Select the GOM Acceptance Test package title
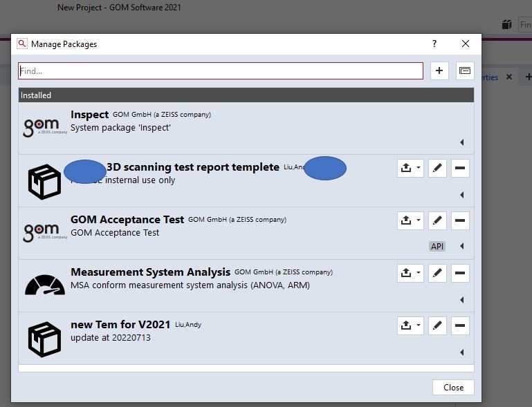 [127, 220]
